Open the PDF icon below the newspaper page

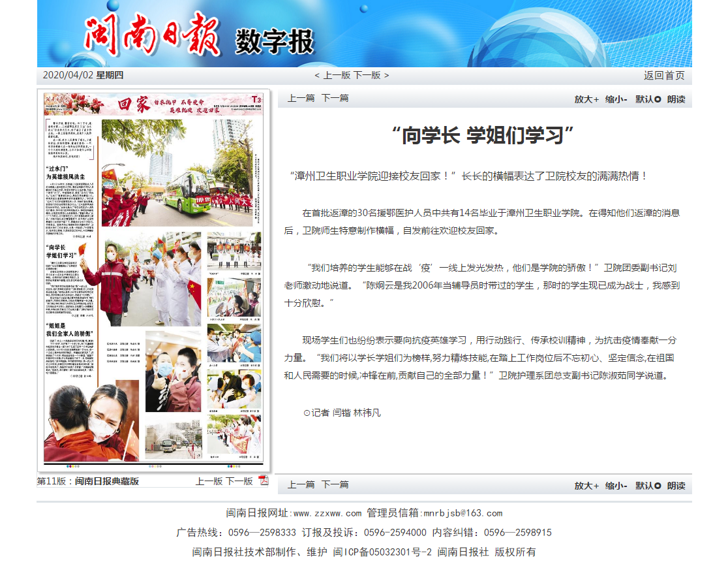pyautogui.click(x=264, y=481)
